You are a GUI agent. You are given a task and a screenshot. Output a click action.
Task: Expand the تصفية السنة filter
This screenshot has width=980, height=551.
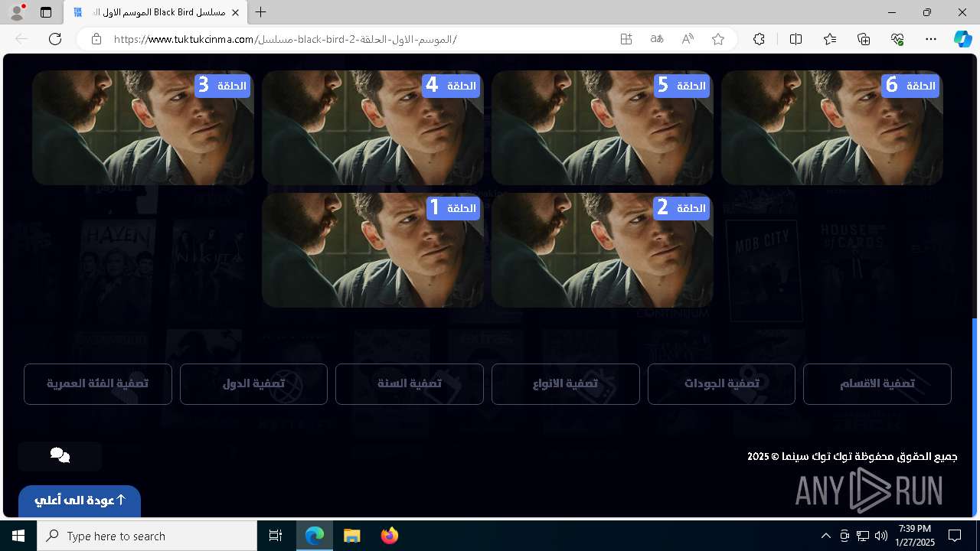click(410, 384)
